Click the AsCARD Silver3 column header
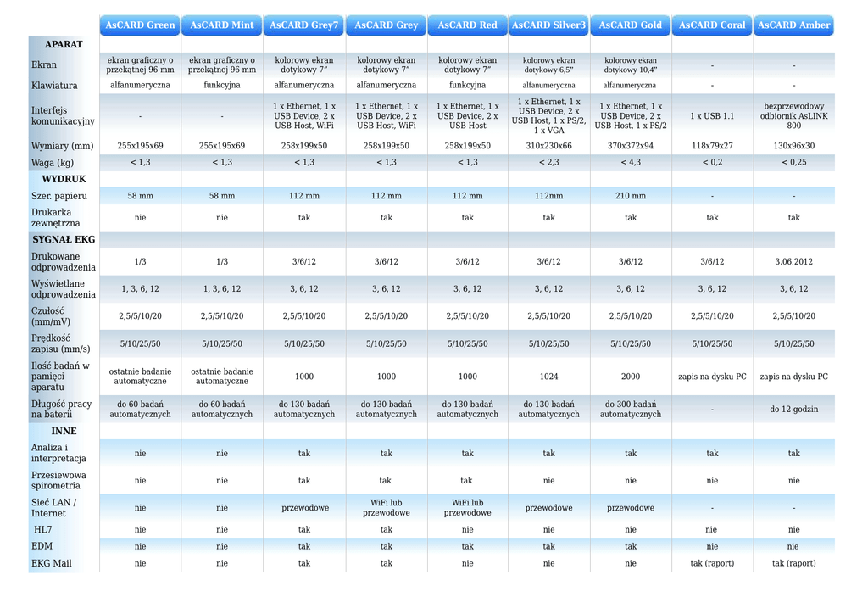The width and height of the screenshot is (868, 614). tap(548, 25)
